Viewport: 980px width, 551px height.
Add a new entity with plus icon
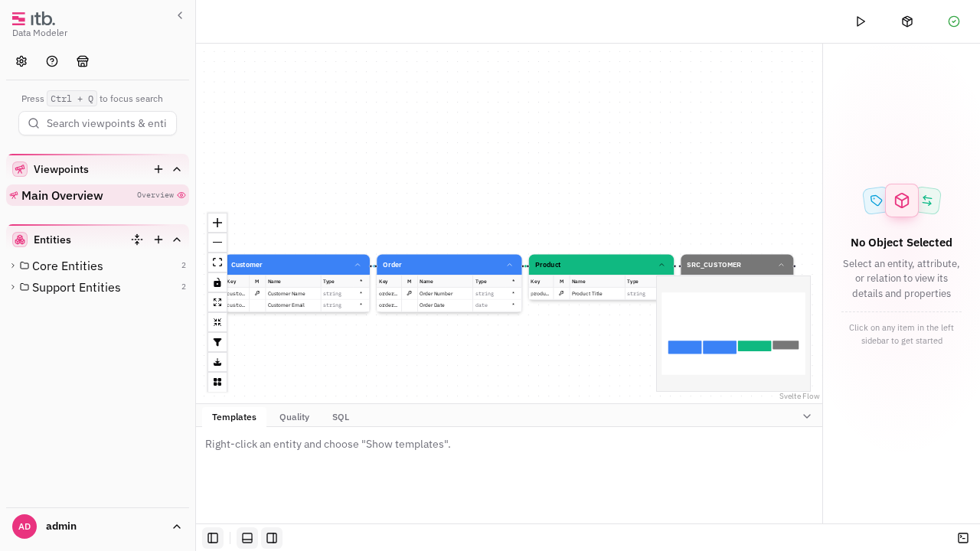point(158,240)
